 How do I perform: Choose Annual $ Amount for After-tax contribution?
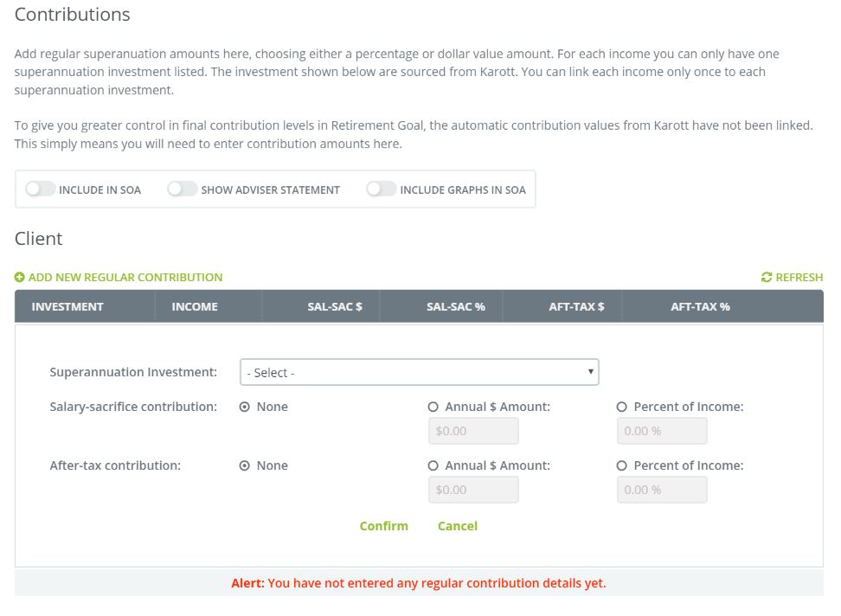point(433,465)
